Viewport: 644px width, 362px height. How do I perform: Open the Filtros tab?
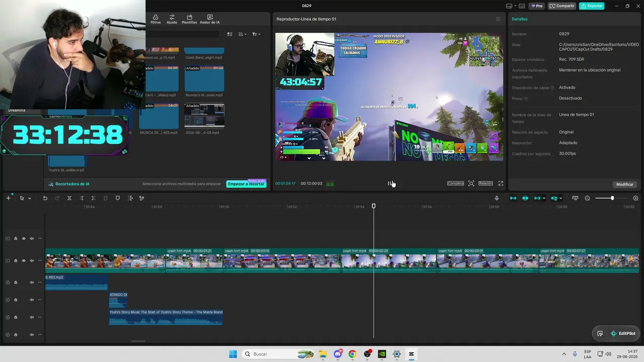pyautogui.click(x=155, y=20)
